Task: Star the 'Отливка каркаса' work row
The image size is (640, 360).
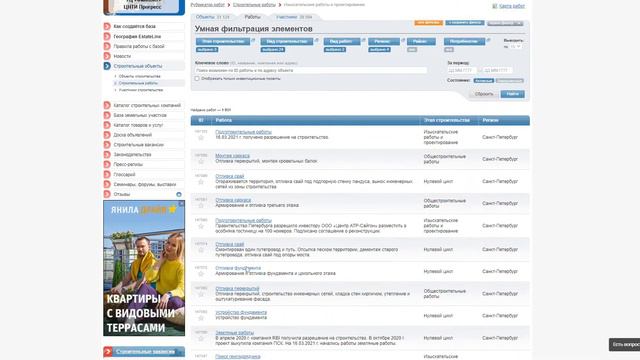Action: 201,206
